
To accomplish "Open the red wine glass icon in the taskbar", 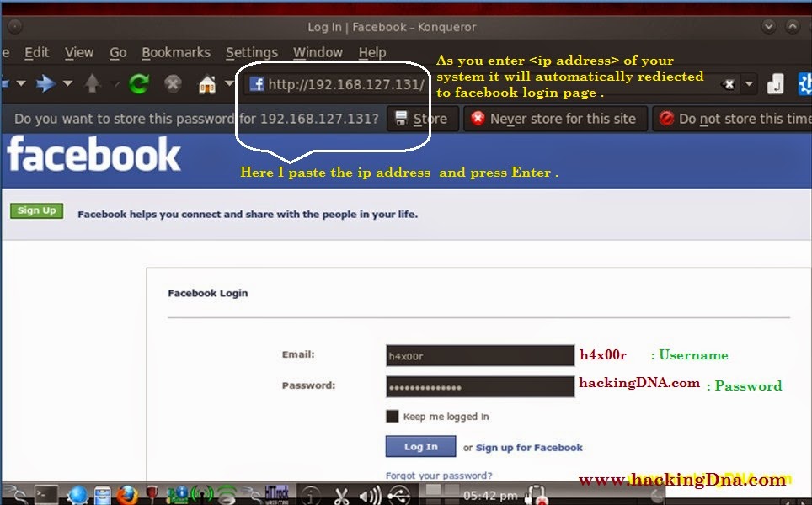I will (x=152, y=494).
